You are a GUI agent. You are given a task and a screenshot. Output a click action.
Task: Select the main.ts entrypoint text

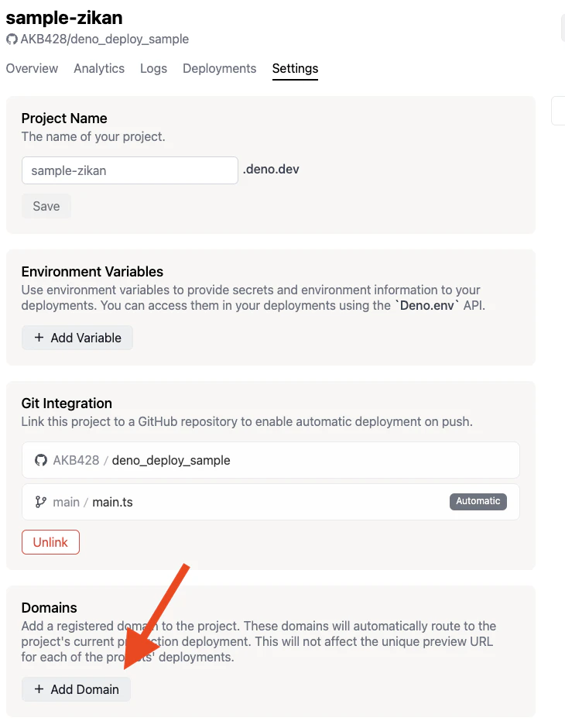tap(112, 502)
